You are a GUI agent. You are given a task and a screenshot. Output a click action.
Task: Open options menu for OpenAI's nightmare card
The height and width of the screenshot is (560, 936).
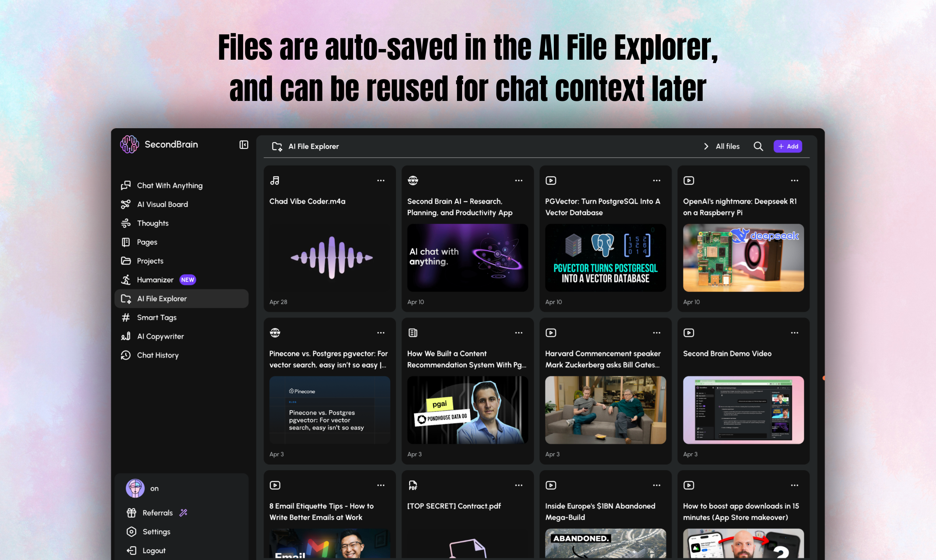794,181
